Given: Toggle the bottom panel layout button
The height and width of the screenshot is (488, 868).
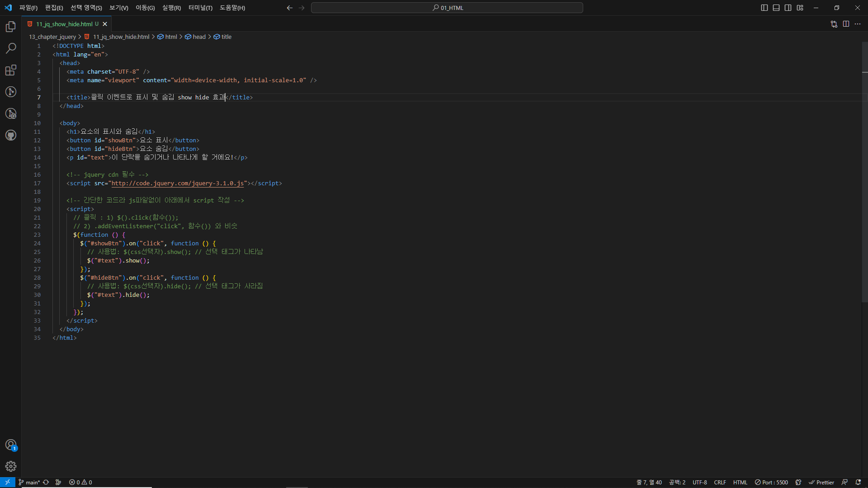Looking at the screenshot, I should (x=776, y=8).
